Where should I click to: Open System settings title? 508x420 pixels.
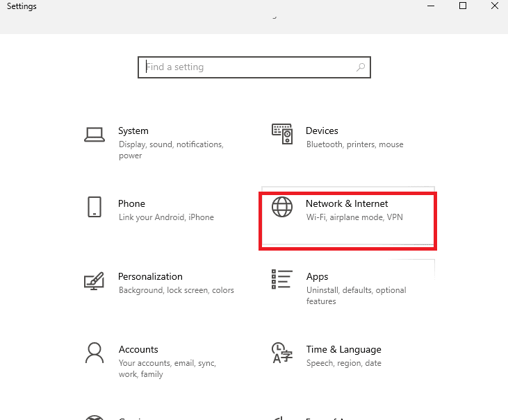click(133, 131)
